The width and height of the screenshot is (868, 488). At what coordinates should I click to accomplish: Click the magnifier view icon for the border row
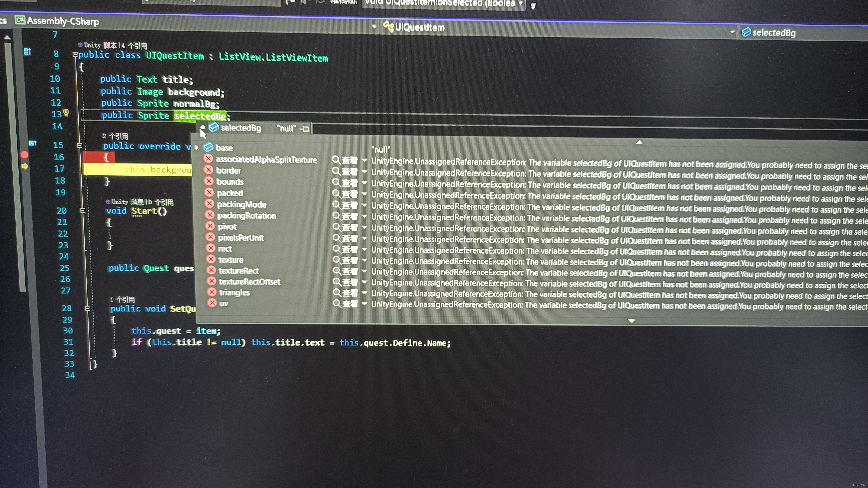pos(336,171)
